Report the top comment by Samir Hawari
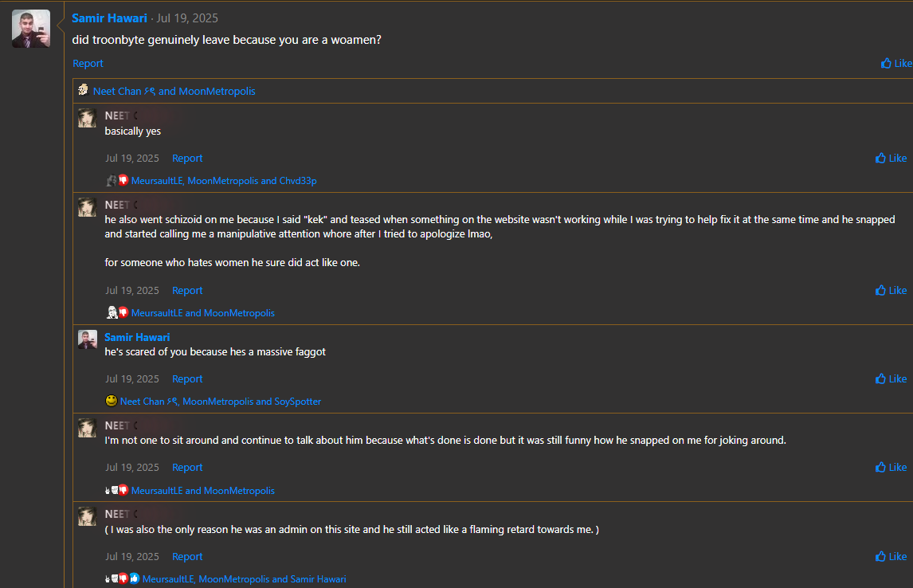 [x=88, y=64]
